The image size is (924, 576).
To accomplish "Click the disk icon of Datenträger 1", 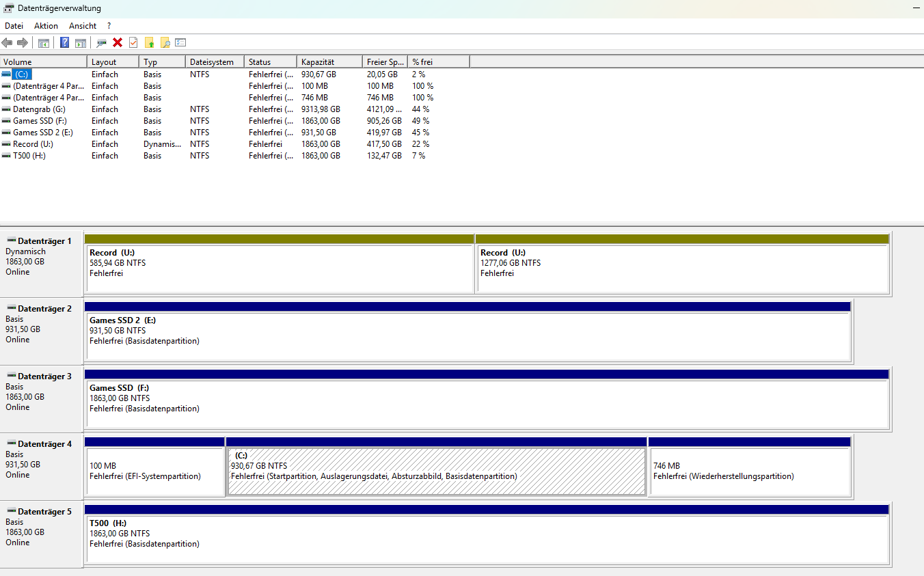I will point(11,241).
